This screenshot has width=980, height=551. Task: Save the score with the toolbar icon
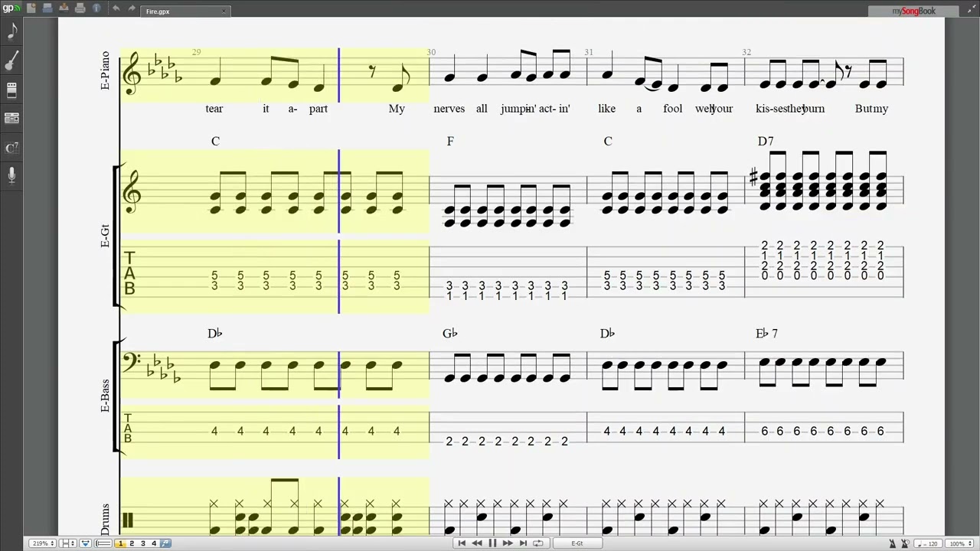[x=64, y=8]
